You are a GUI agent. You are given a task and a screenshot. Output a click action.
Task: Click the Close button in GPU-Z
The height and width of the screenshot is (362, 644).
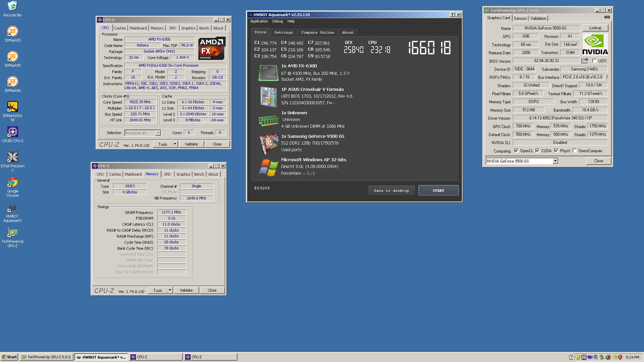click(599, 161)
